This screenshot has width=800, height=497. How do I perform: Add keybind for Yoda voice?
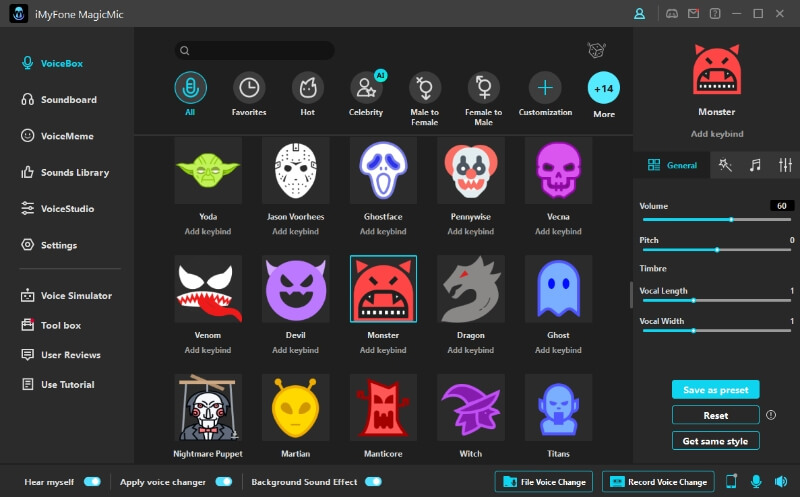pos(208,231)
